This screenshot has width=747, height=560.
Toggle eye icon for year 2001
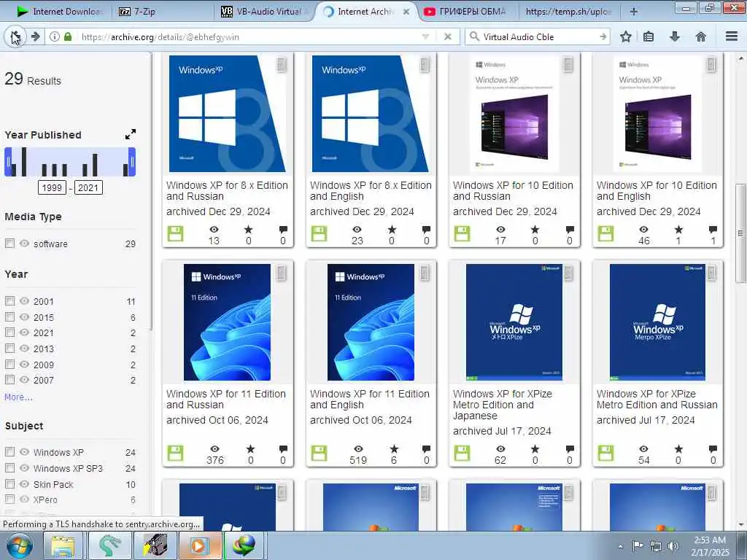tap(24, 301)
